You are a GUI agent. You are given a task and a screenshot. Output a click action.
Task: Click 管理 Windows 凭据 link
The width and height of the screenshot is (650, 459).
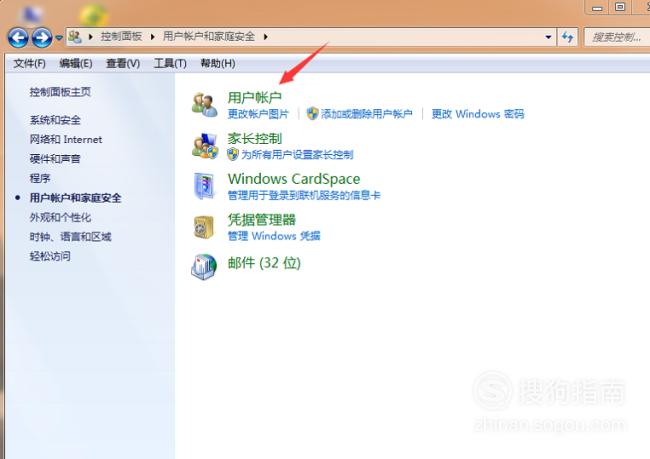pos(274,236)
